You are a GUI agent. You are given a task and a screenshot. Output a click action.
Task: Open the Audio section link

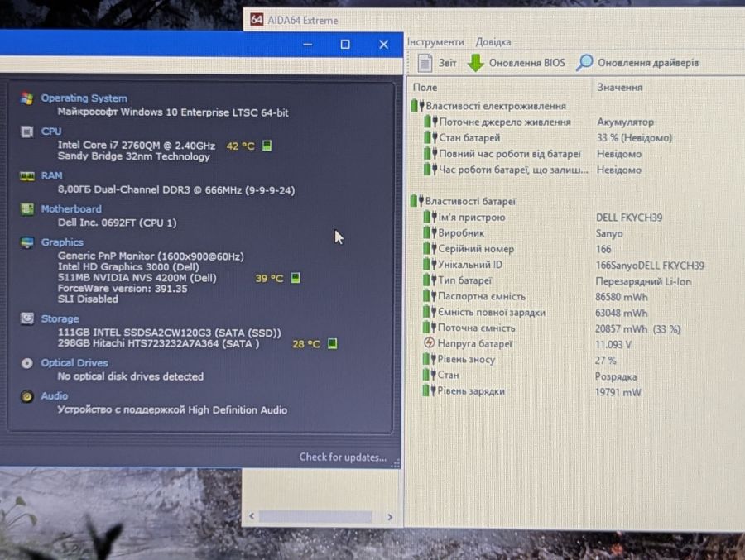(54, 395)
